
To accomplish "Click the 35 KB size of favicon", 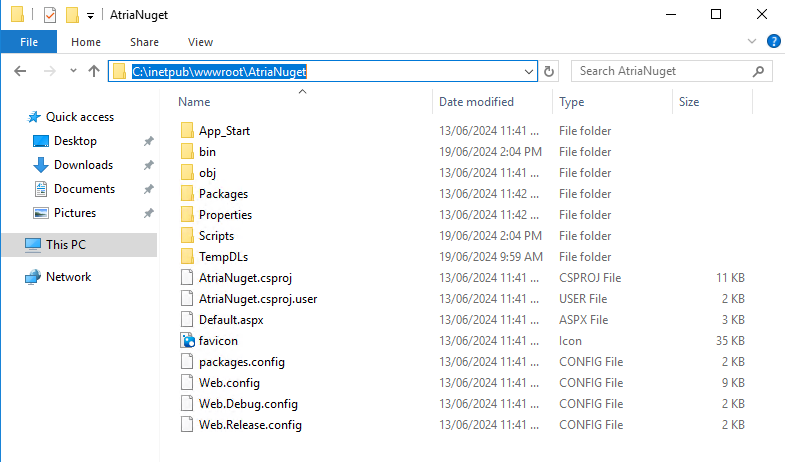I will [730, 341].
